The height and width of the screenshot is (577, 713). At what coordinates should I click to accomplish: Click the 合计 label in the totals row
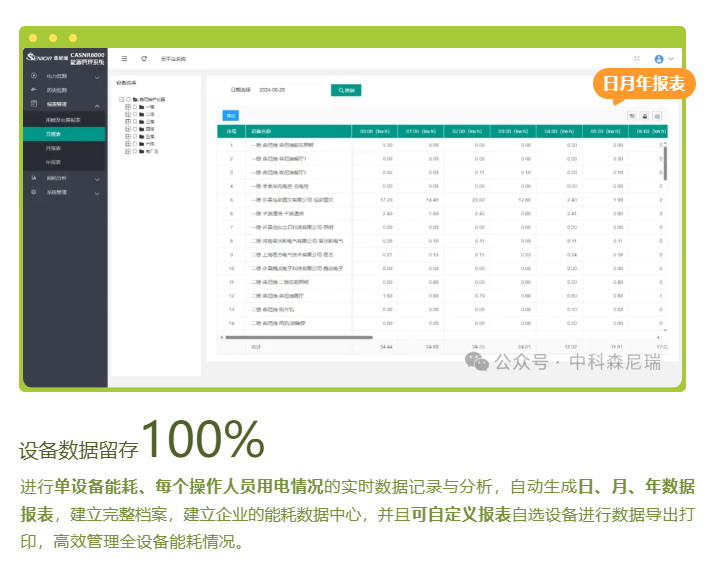(256, 347)
